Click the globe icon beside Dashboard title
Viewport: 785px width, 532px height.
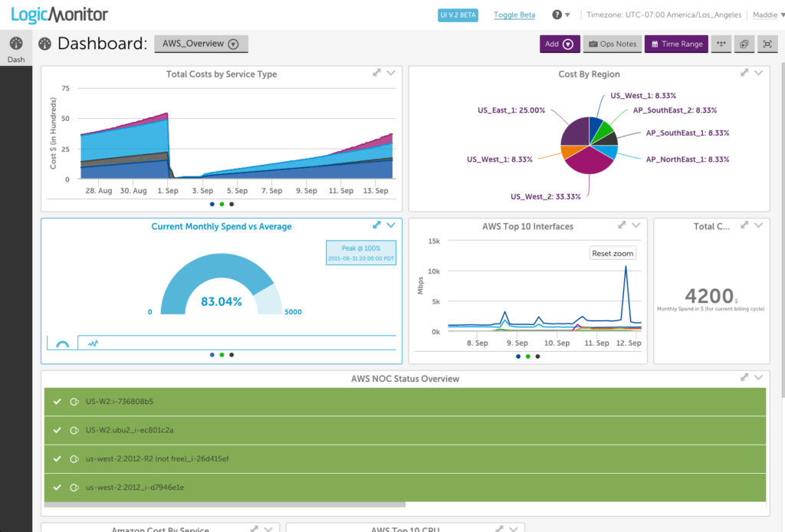tap(44, 44)
